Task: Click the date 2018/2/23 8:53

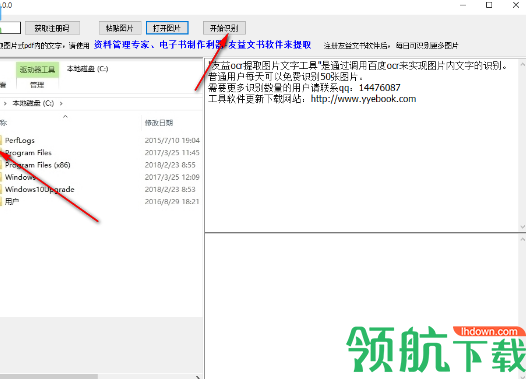Action: click(170, 190)
